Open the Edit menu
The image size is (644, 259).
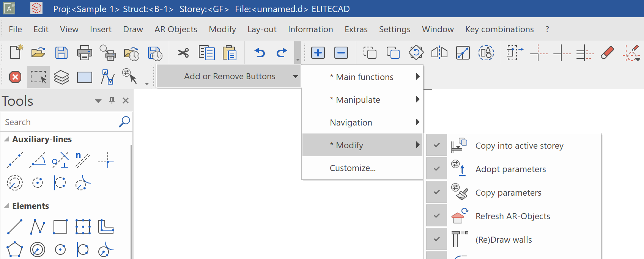pos(41,29)
